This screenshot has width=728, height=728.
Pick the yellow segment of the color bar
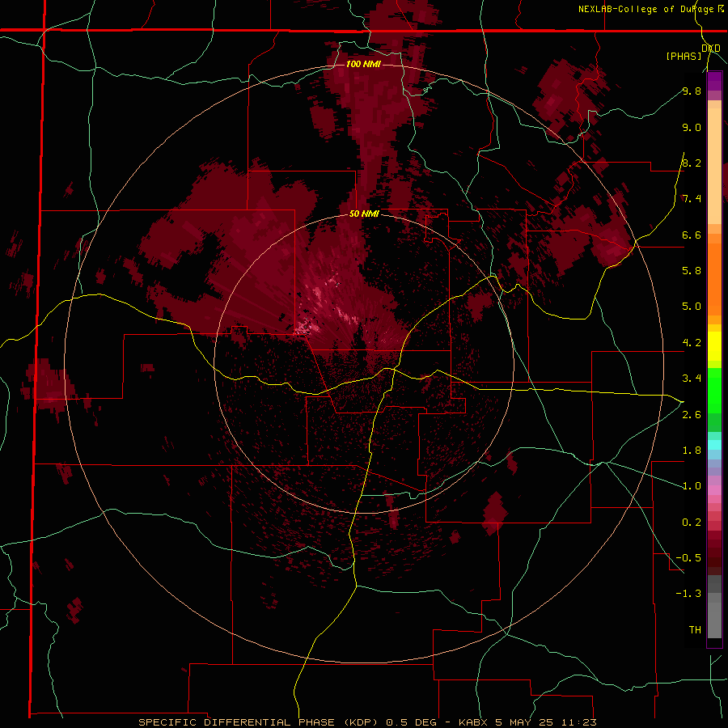click(x=714, y=346)
